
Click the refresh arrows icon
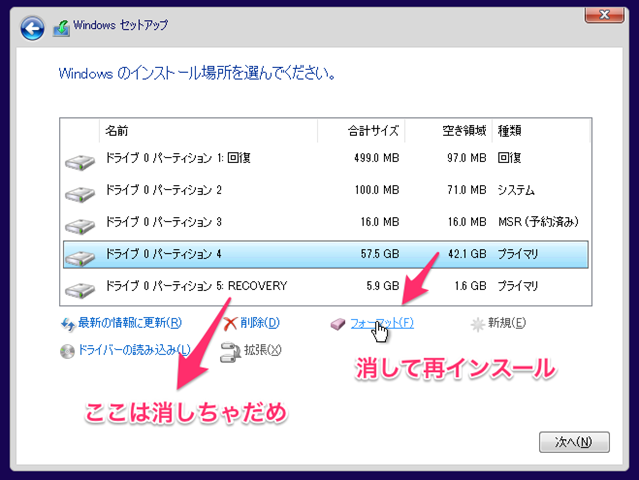tap(68, 324)
